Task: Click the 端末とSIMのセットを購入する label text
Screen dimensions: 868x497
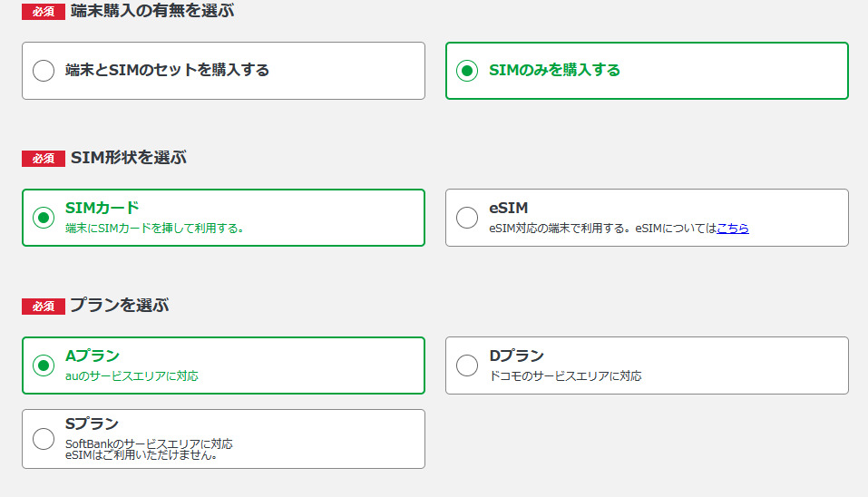Action: [167, 70]
